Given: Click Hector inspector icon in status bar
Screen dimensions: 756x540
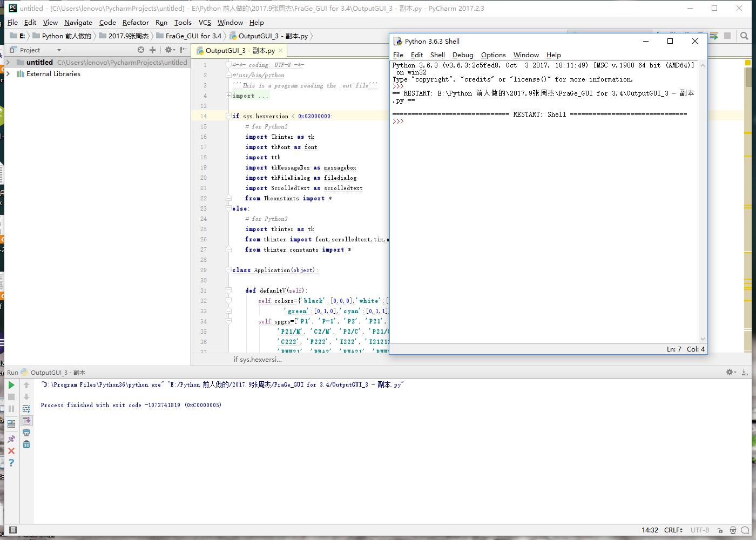Looking at the screenshot, I should tap(733, 530).
